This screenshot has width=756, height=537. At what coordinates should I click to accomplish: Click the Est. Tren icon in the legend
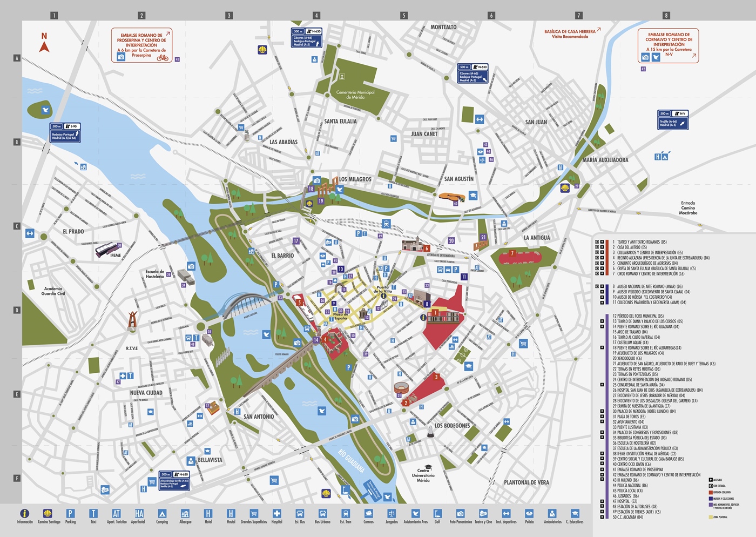click(346, 513)
